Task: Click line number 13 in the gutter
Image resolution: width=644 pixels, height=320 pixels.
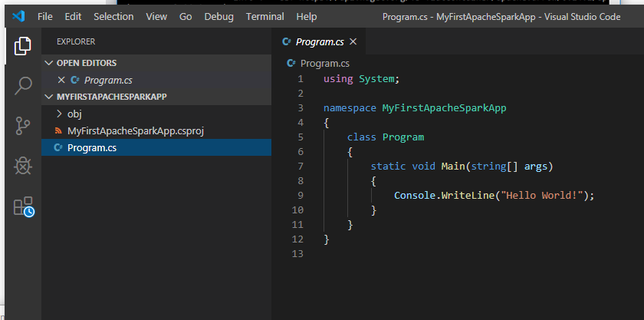Action: 297,254
